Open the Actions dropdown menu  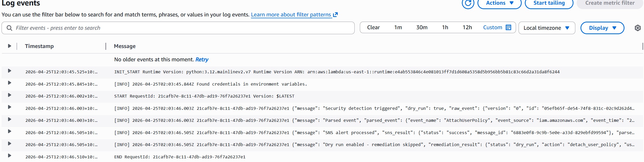click(x=500, y=3)
